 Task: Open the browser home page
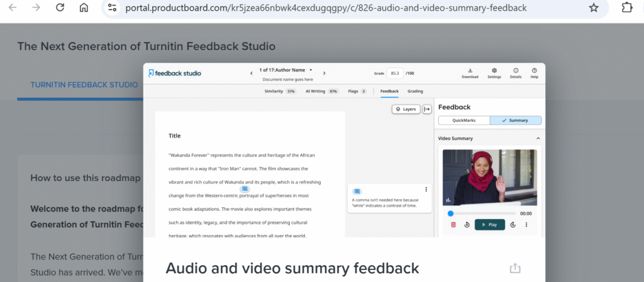84,8
